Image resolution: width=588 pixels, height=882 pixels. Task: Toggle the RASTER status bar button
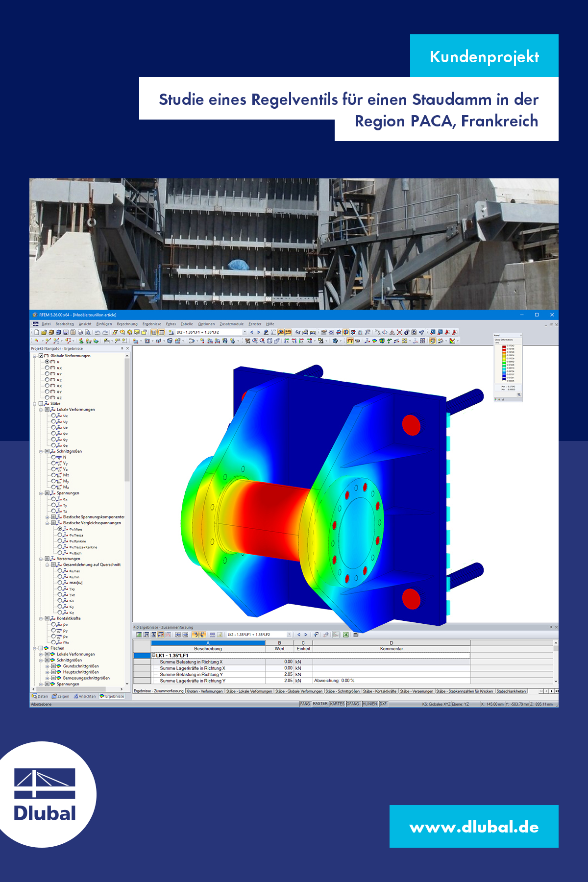(320, 704)
